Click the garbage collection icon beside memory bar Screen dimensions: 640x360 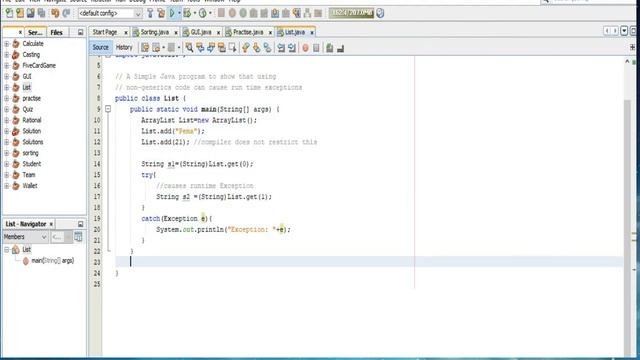380,13
